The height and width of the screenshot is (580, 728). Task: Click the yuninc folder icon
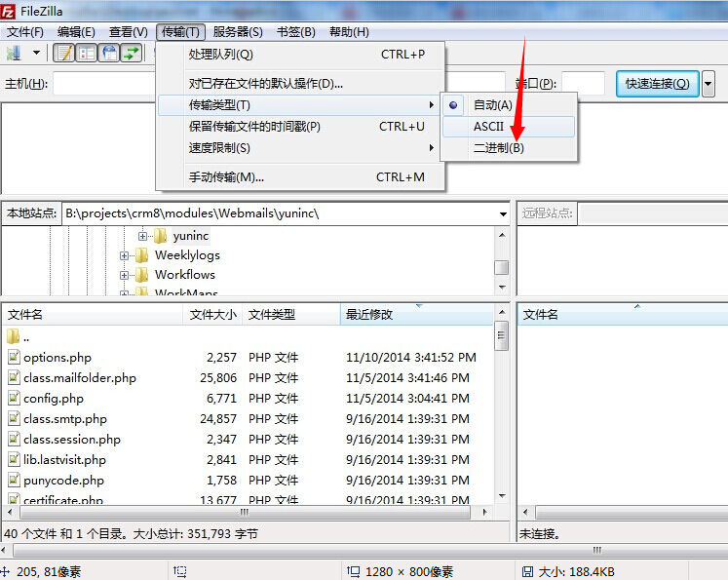(x=160, y=236)
